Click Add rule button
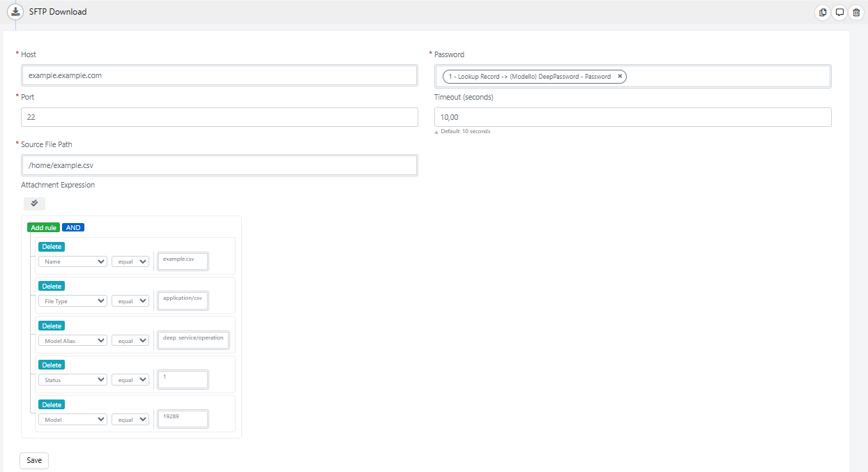The height and width of the screenshot is (472, 868). tap(43, 227)
